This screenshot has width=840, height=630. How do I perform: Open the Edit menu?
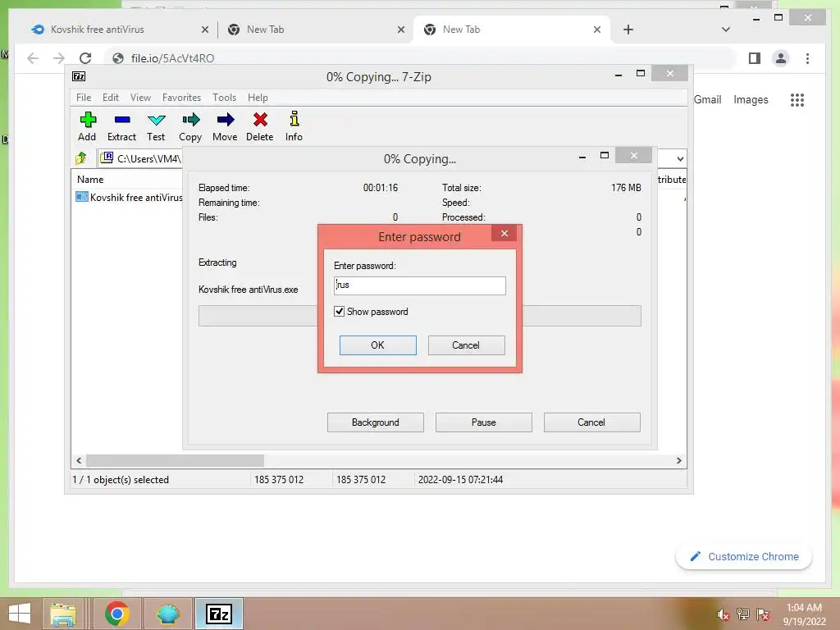tap(111, 98)
